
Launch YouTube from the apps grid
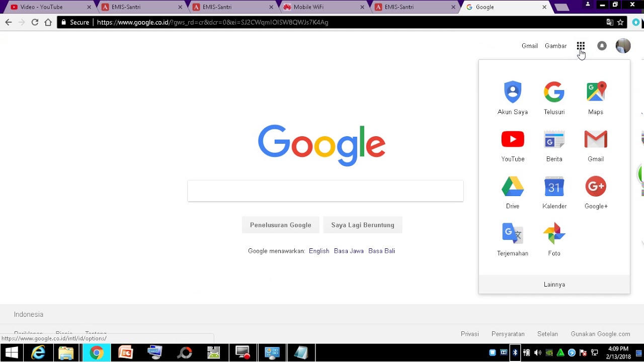[513, 145]
